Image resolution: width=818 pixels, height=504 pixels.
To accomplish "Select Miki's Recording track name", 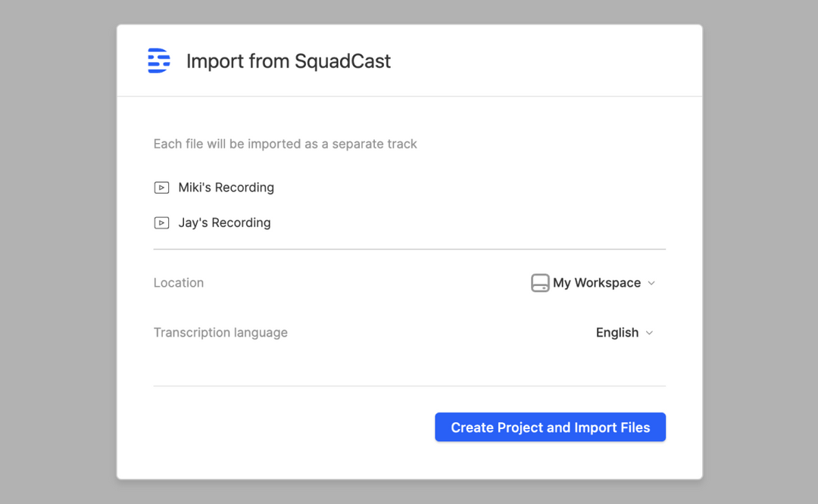I will (225, 187).
